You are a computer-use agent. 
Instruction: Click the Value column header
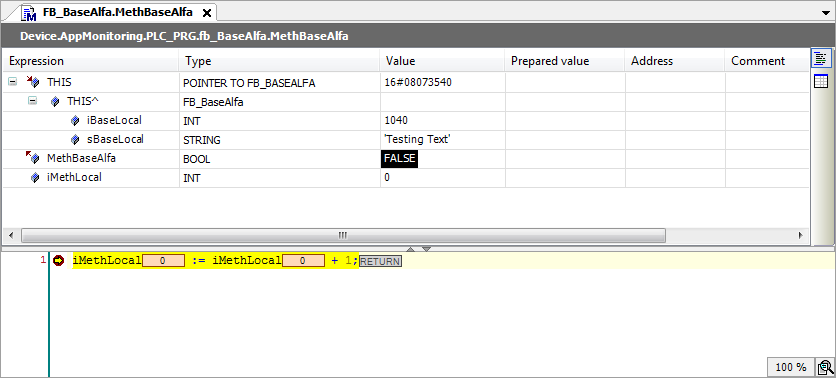(443, 61)
